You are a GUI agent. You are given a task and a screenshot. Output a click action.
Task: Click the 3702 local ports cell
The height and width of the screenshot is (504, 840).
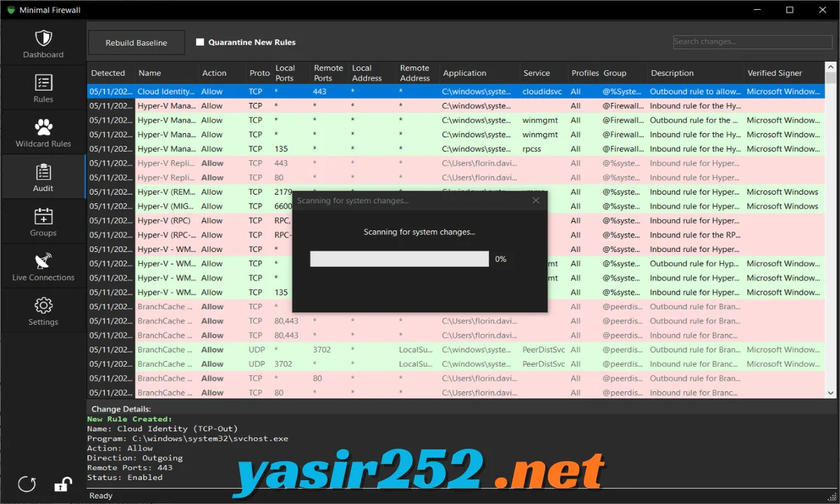[283, 364]
